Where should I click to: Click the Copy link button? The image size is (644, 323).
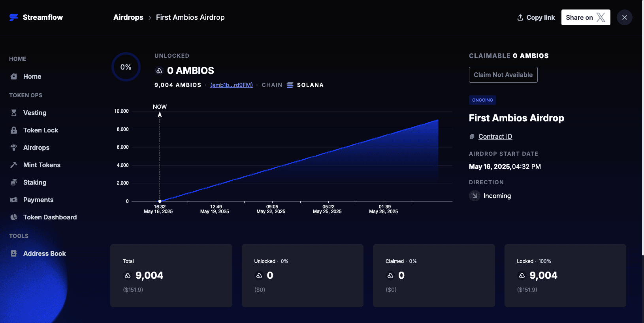[536, 17]
